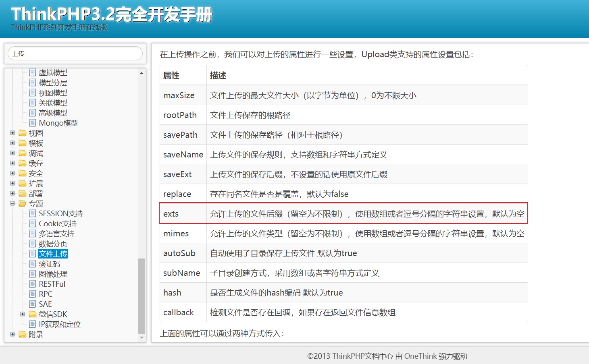Click the open folder icon beside 专题

coord(23,203)
